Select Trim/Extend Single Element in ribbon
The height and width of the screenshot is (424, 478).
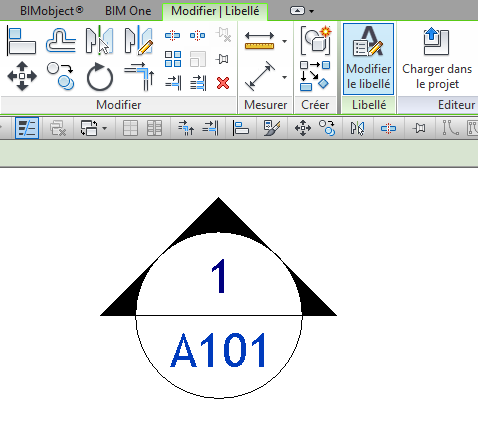click(173, 83)
